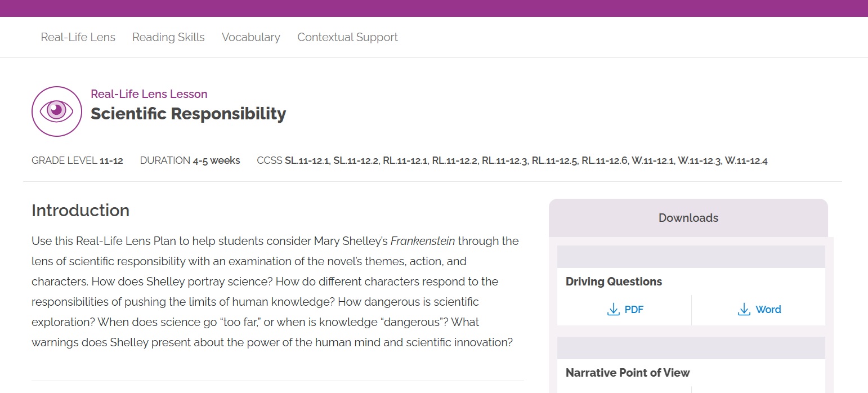Click the Scientific Responsibility title
The image size is (868, 393).
point(188,114)
